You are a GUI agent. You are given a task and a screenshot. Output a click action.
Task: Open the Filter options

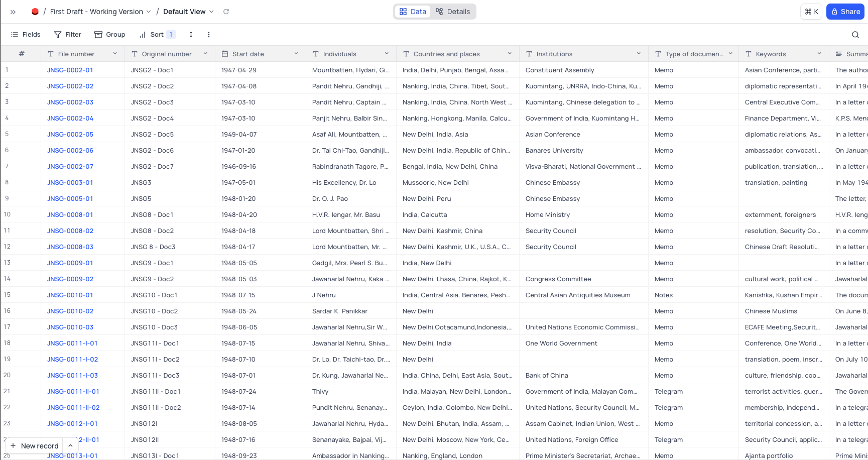pyautogui.click(x=68, y=35)
